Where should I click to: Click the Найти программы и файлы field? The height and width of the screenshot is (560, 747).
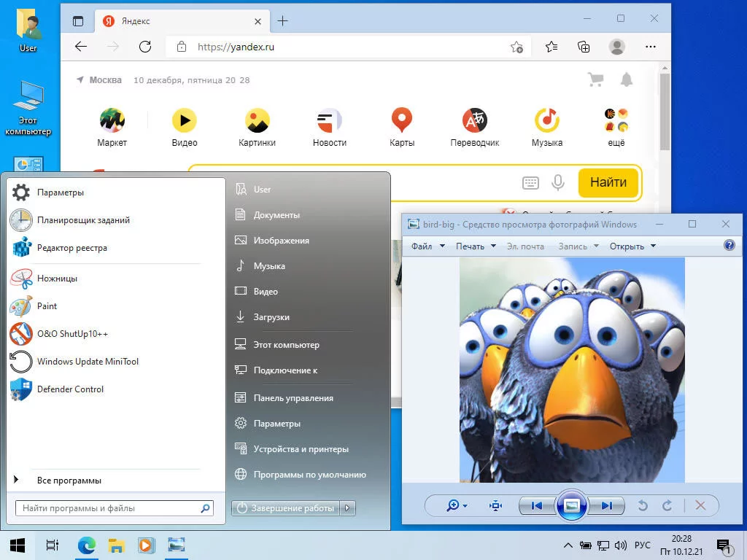click(108, 508)
